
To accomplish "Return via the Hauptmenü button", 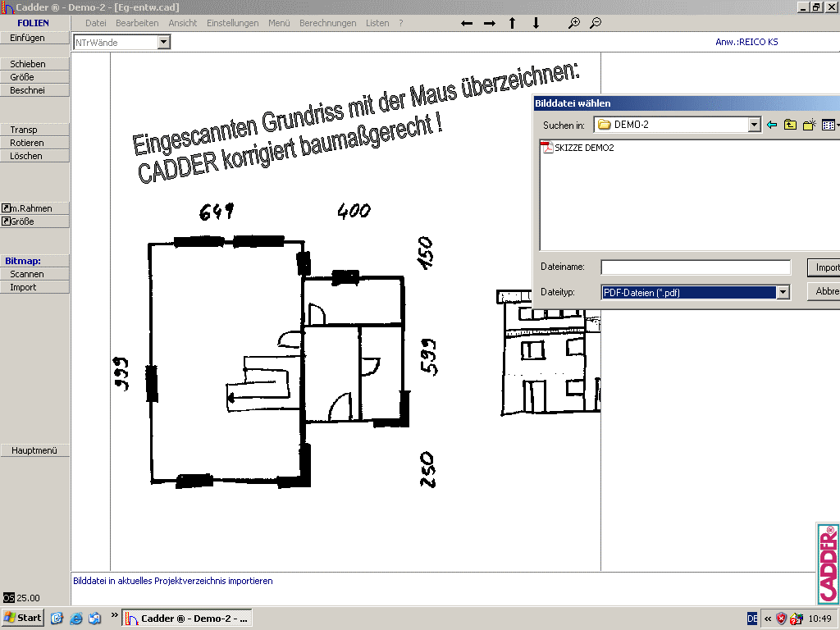I will click(x=34, y=450).
